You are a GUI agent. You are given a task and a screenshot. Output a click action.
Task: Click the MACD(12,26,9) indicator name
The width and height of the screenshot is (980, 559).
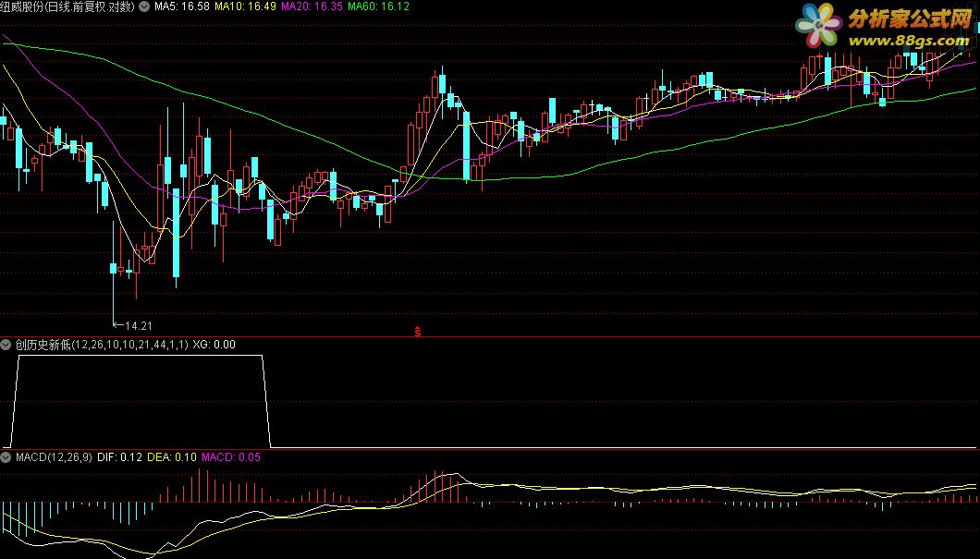(x=54, y=457)
